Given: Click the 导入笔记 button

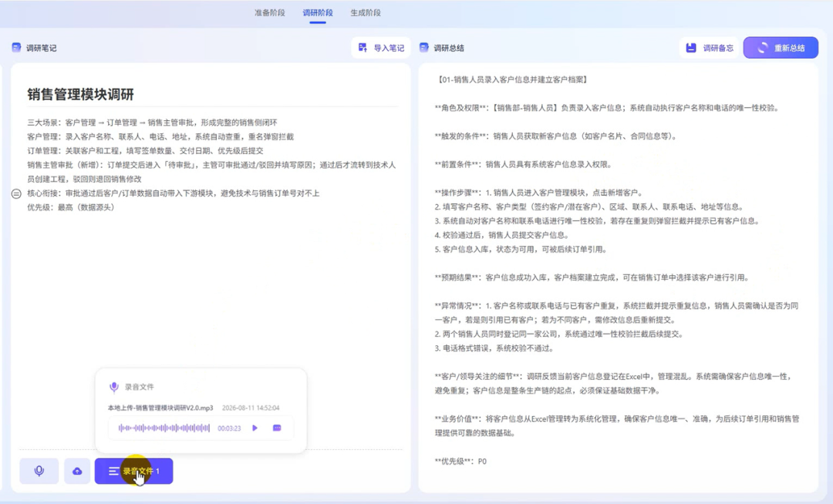Looking at the screenshot, I should coord(381,48).
